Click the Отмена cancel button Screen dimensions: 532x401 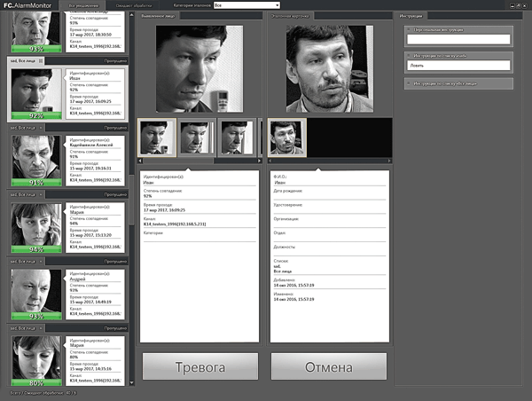click(x=328, y=366)
